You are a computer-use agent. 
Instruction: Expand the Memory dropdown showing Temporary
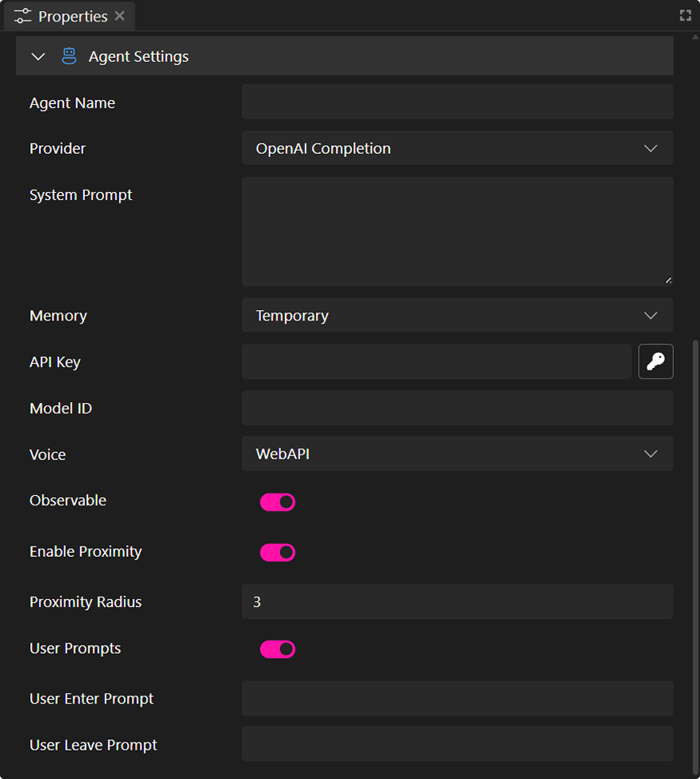tap(457, 316)
